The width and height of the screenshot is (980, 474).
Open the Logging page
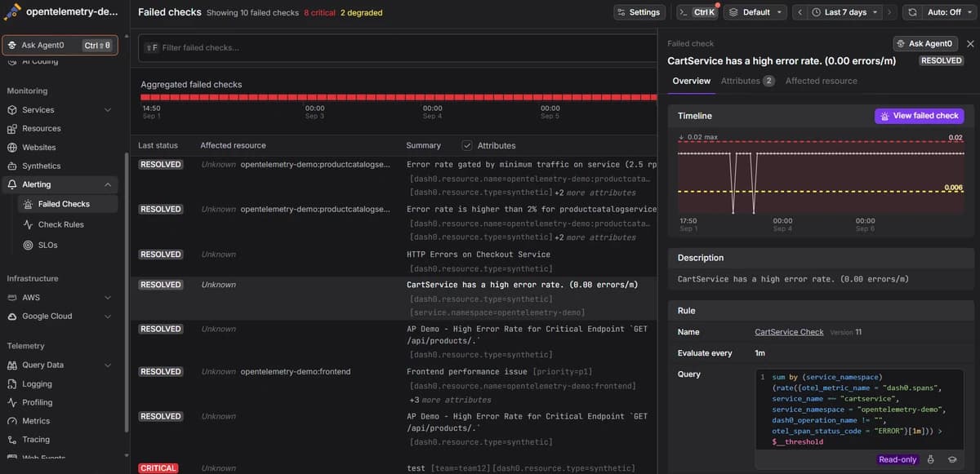pyautogui.click(x=37, y=384)
